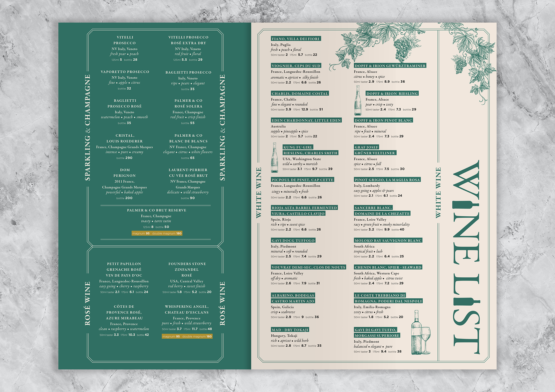Click the wine bottle beside Dopff Riesling
The height and width of the screenshot is (392, 555).
358,101
